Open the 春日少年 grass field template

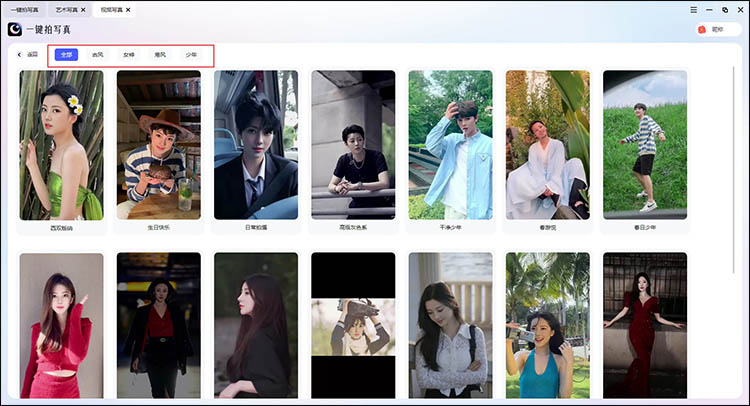[645, 145]
